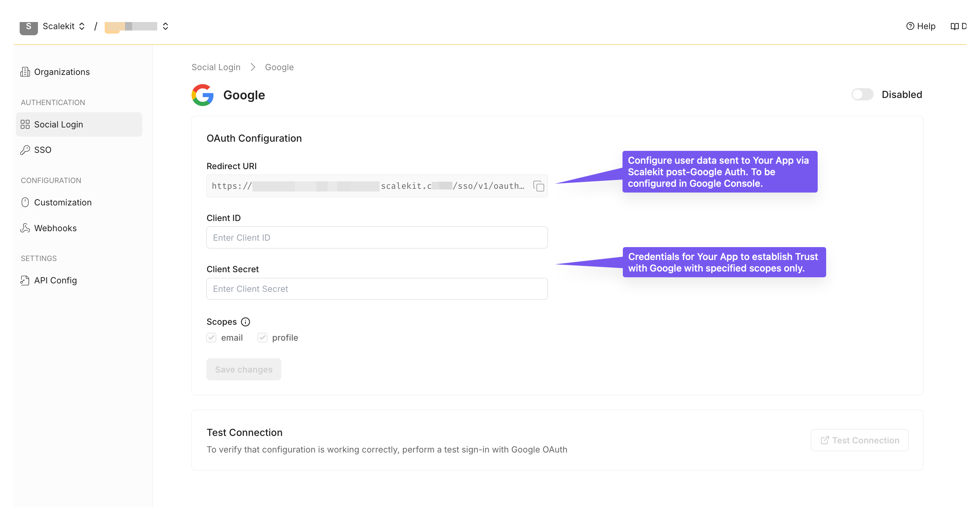Screen dimensions: 980x521
Task: Click the Save changes button
Action: (x=244, y=369)
